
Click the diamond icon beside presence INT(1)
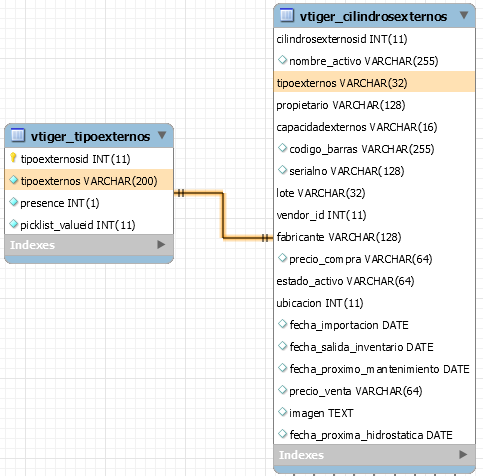[13, 202]
